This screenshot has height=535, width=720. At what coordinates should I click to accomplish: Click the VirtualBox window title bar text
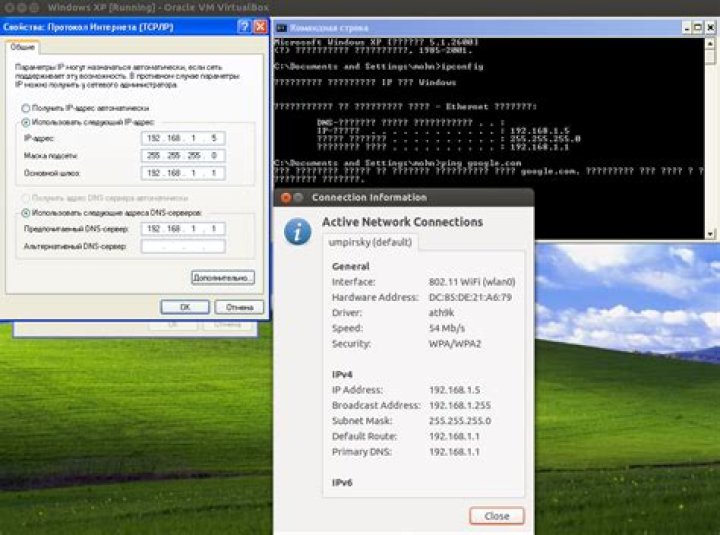(158, 7)
